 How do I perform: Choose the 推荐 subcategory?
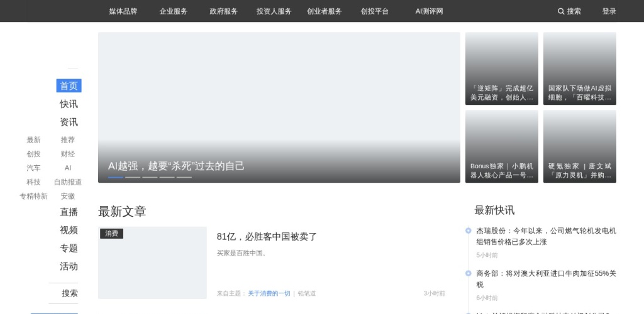tap(68, 140)
